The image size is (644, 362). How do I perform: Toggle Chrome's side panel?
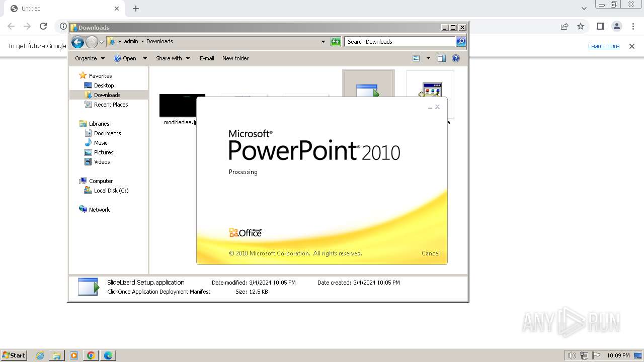[x=601, y=26]
